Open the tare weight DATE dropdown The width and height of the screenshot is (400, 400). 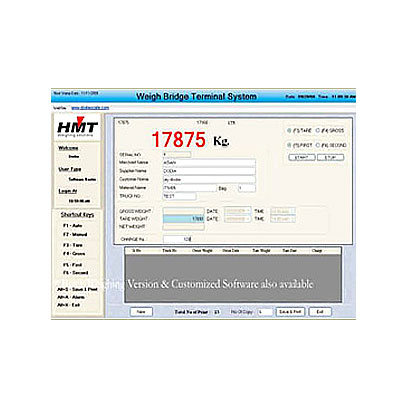[x=237, y=219]
